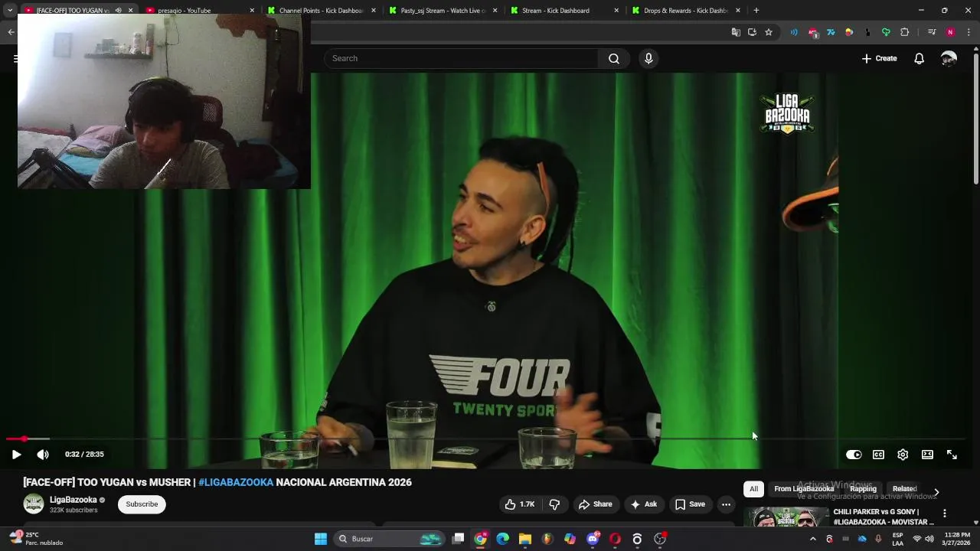
Task: Click the YouTube page scrollbar
Action: 975,119
